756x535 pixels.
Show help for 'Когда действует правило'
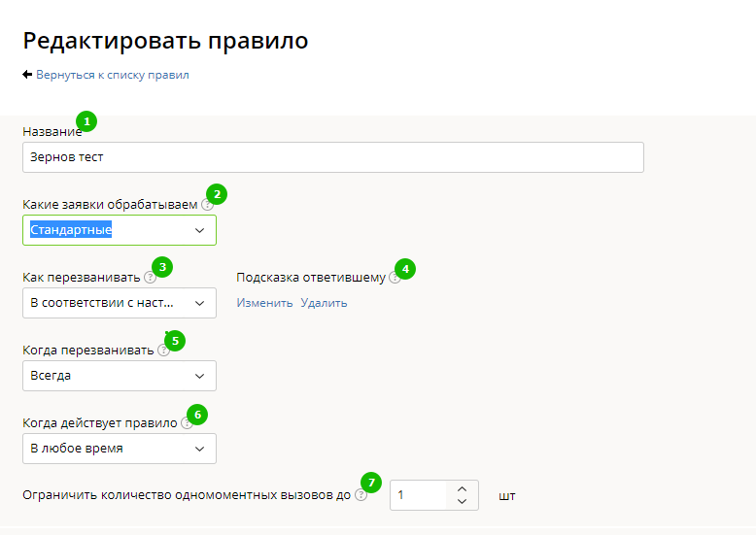click(x=187, y=423)
